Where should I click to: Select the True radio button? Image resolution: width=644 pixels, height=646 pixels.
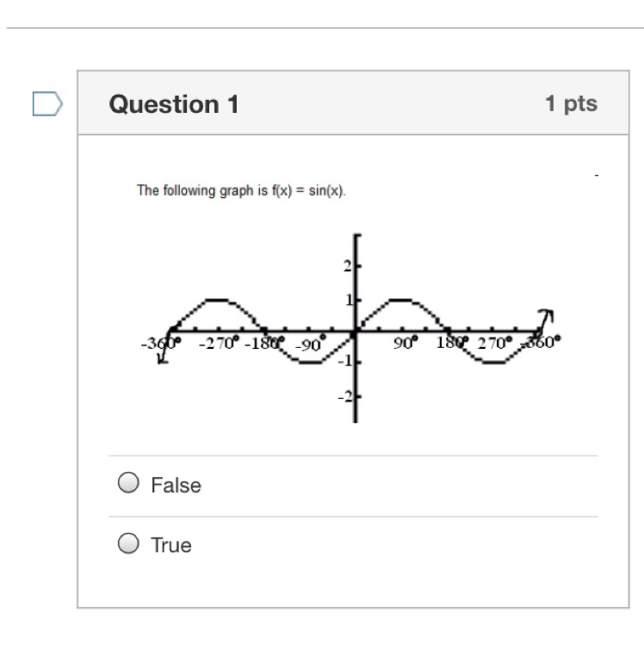pos(128,544)
